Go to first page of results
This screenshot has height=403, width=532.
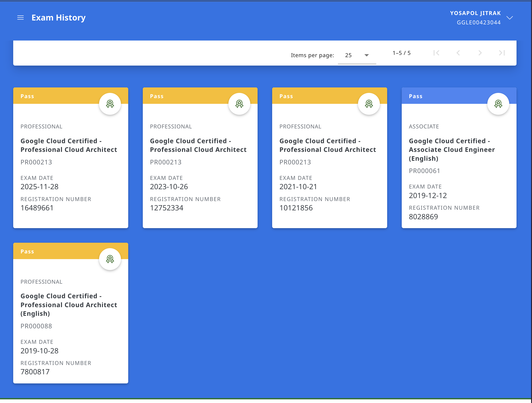point(436,53)
